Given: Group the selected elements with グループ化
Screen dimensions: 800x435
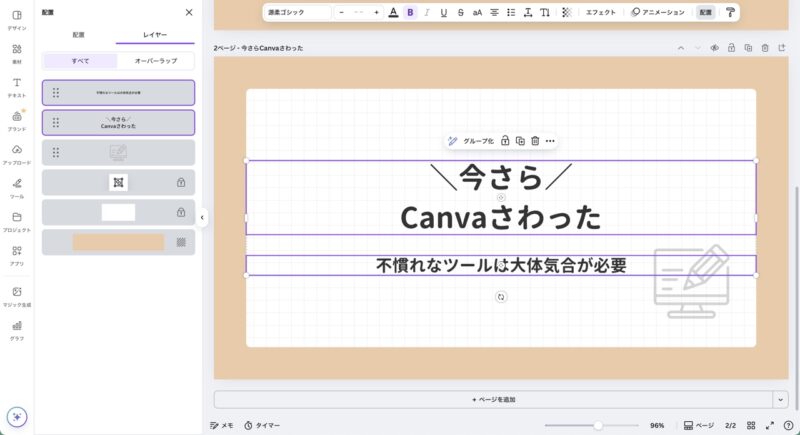Looking at the screenshot, I should click(x=478, y=141).
